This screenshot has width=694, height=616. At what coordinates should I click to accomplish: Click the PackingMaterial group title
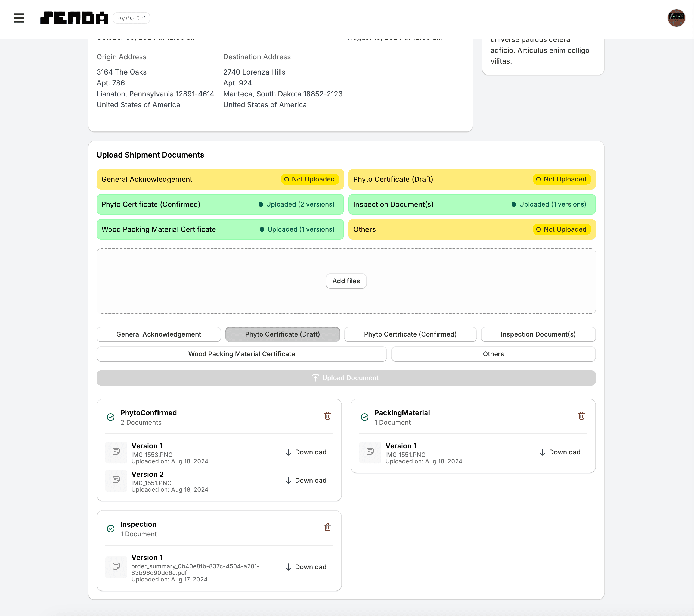(402, 412)
